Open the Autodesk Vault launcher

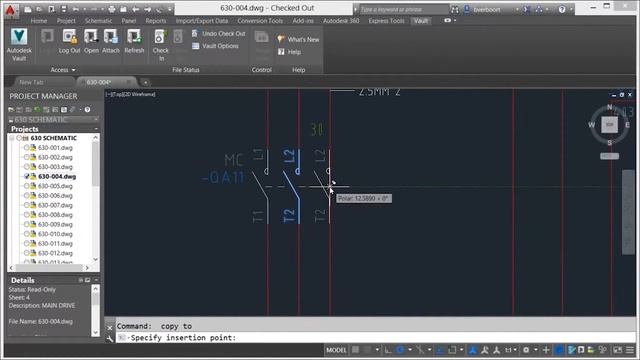pos(19,45)
